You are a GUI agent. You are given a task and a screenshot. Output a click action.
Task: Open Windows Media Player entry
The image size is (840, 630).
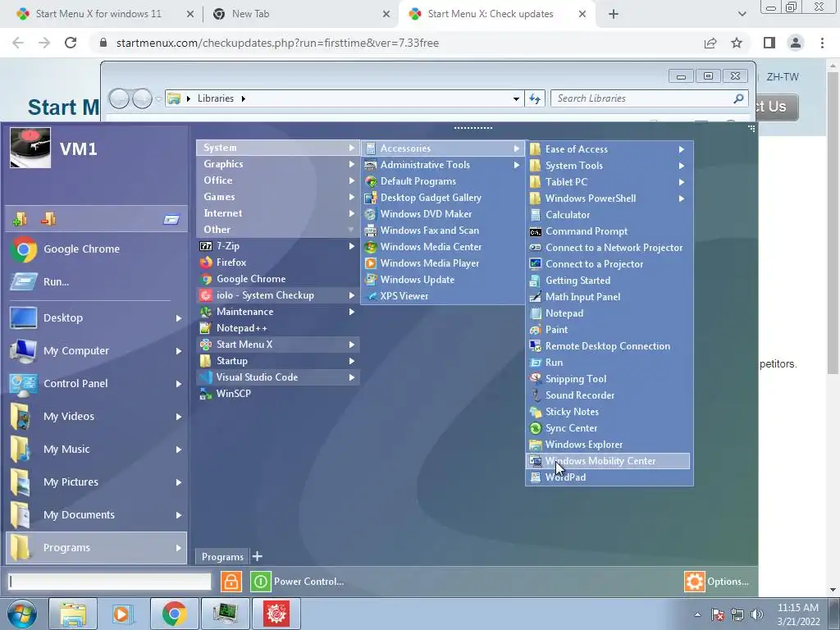442,263
